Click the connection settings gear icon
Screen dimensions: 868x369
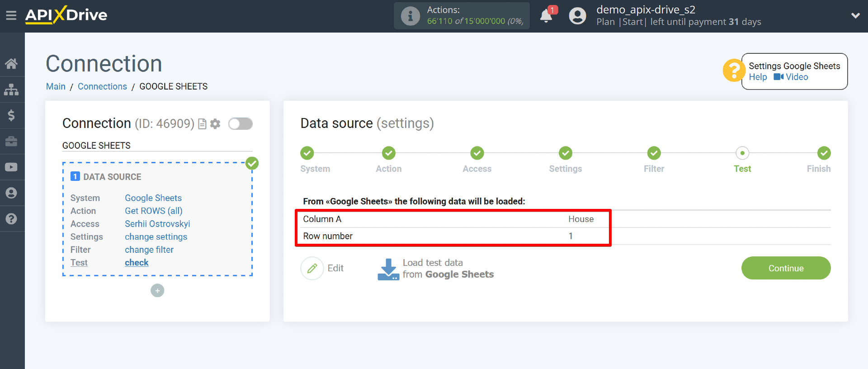pos(216,124)
